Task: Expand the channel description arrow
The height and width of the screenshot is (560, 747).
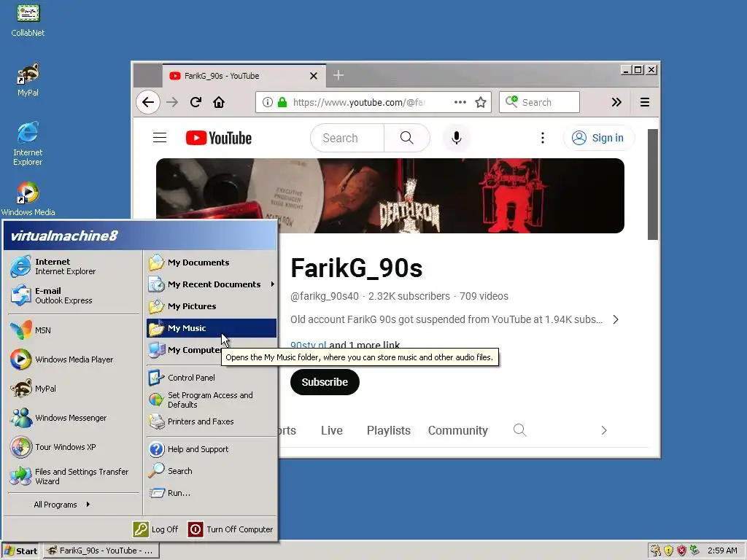Action: tap(616, 319)
